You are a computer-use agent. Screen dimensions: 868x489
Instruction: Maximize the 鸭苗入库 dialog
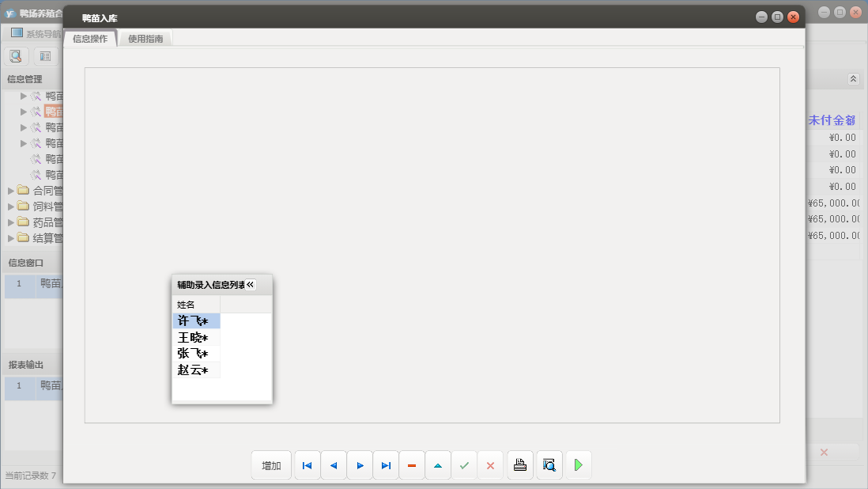coord(777,17)
